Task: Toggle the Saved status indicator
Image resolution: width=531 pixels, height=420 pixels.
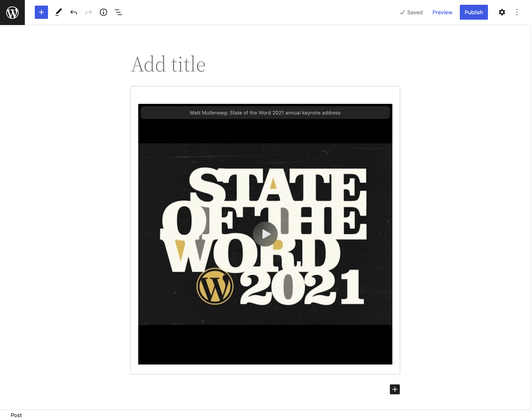Action: (x=411, y=12)
